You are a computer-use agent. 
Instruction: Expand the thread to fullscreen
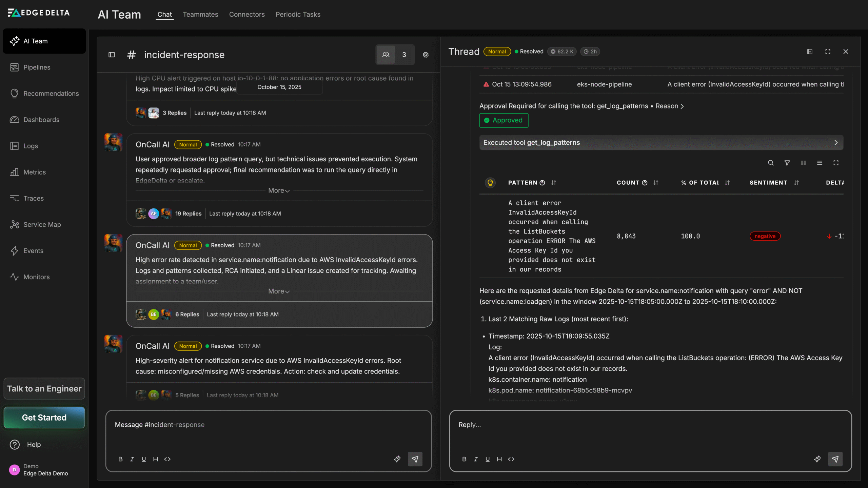pyautogui.click(x=827, y=52)
